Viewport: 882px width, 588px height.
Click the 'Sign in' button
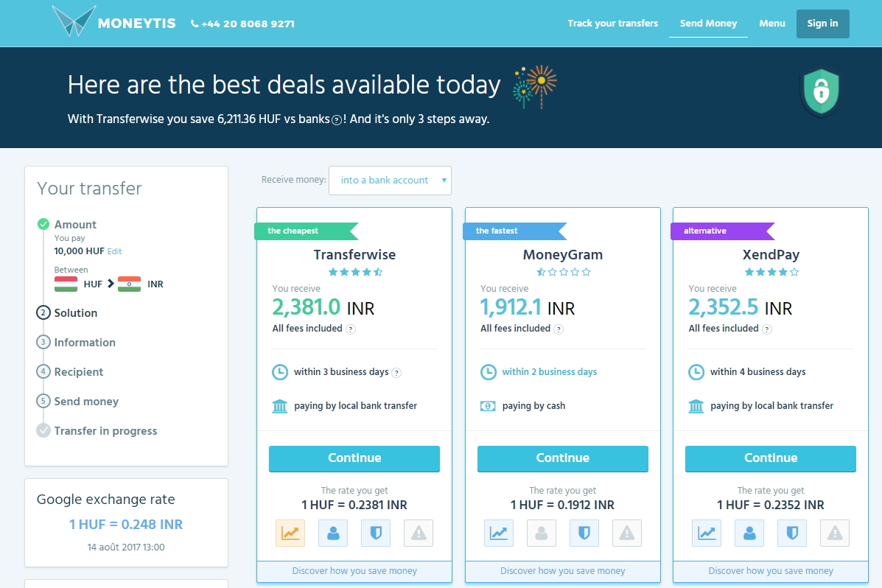point(822,24)
